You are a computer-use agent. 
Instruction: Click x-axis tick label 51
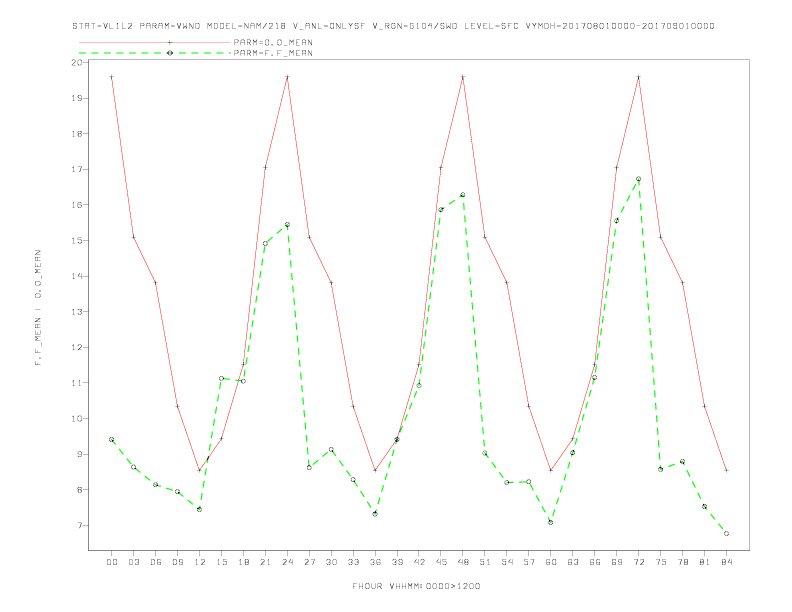(485, 562)
